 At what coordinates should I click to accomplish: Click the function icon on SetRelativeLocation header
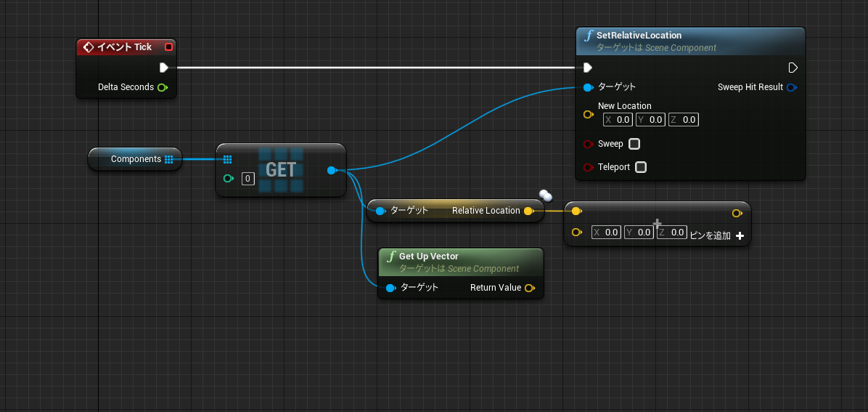point(589,36)
